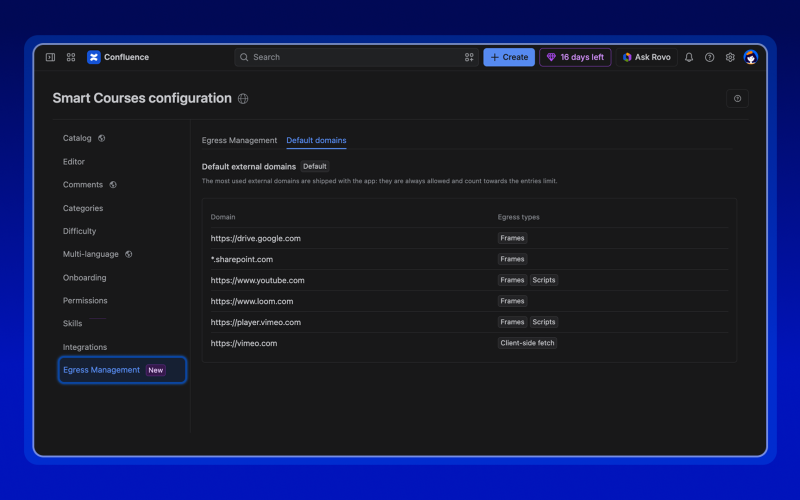Open Skills in the sidebar
800x500 pixels.
[x=72, y=323]
